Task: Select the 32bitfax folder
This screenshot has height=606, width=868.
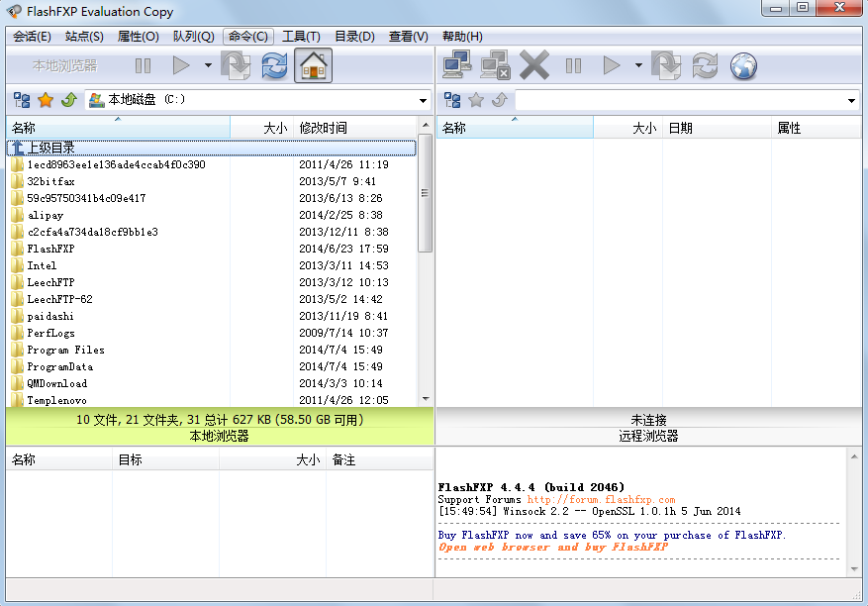Action: click(212, 181)
